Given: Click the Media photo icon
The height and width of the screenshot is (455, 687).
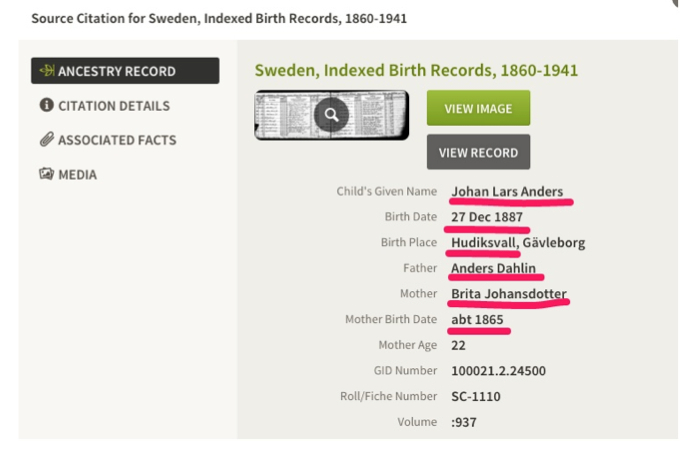Looking at the screenshot, I should tap(46, 174).
